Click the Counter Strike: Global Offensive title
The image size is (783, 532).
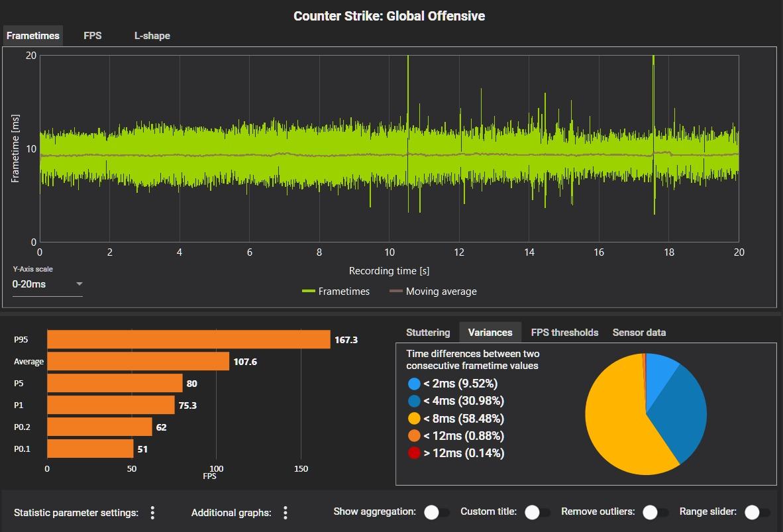click(x=389, y=16)
